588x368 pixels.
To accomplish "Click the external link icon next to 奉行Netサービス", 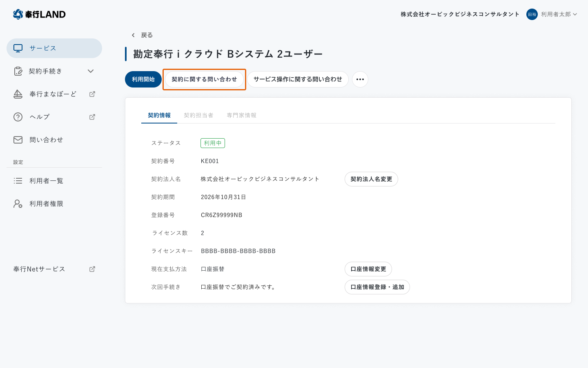I will pyautogui.click(x=92, y=269).
